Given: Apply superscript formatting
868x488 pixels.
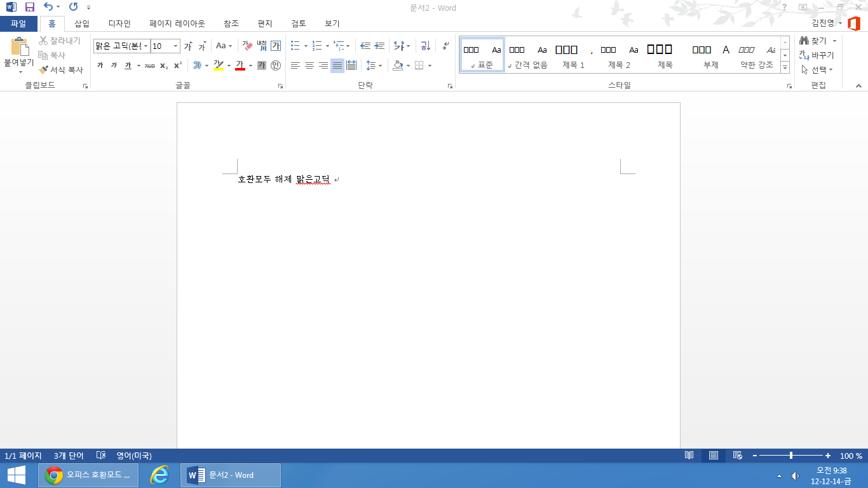Looking at the screenshot, I should click(178, 65).
